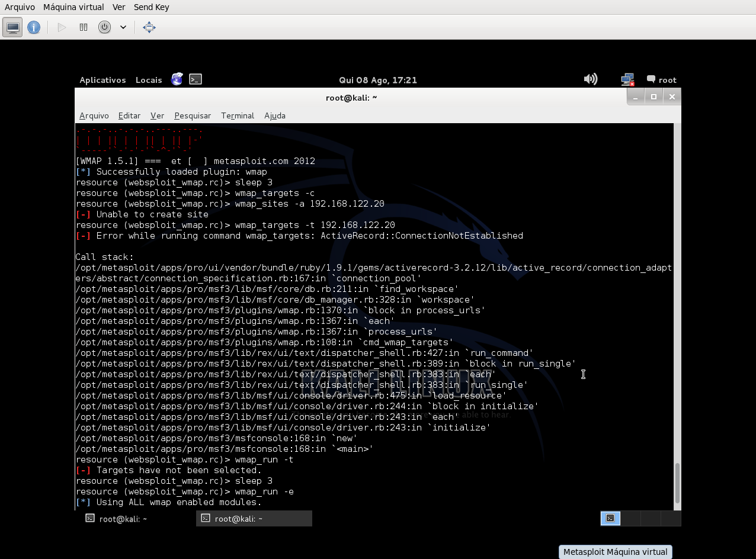Click the stack line with `block in initialize'

307,406
